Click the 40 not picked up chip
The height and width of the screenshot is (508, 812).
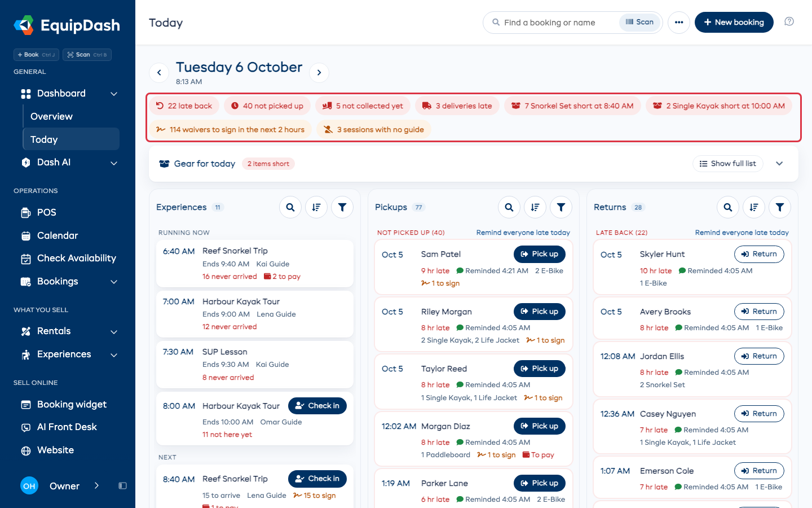coord(267,106)
